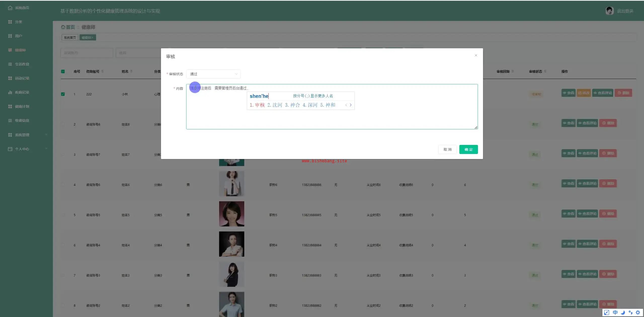The height and width of the screenshot is (317, 644).
Task: Click IME settings gear icon in tray
Action: pyautogui.click(x=638, y=312)
